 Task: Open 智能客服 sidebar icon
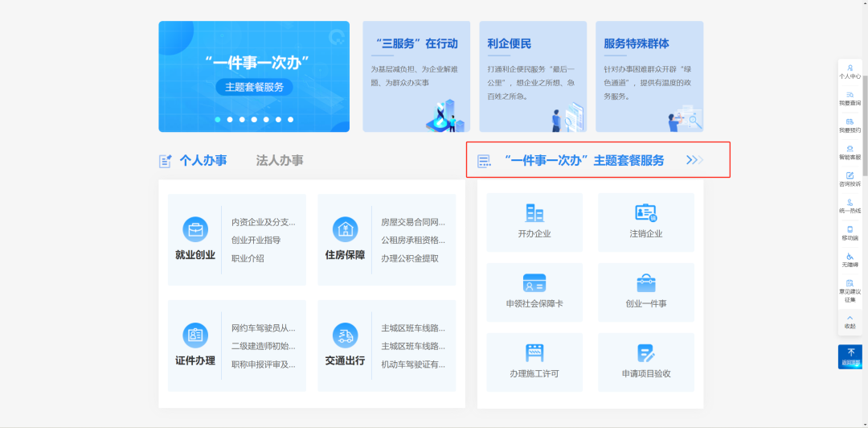coord(850,149)
